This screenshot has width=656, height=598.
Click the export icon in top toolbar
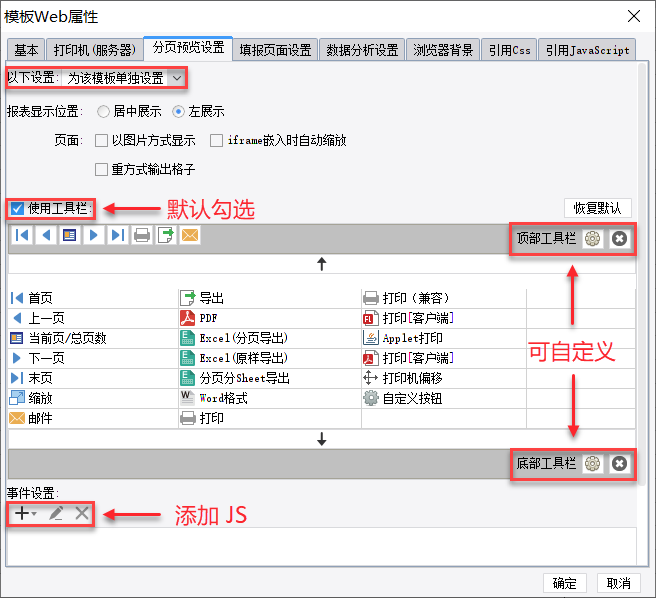(166, 235)
